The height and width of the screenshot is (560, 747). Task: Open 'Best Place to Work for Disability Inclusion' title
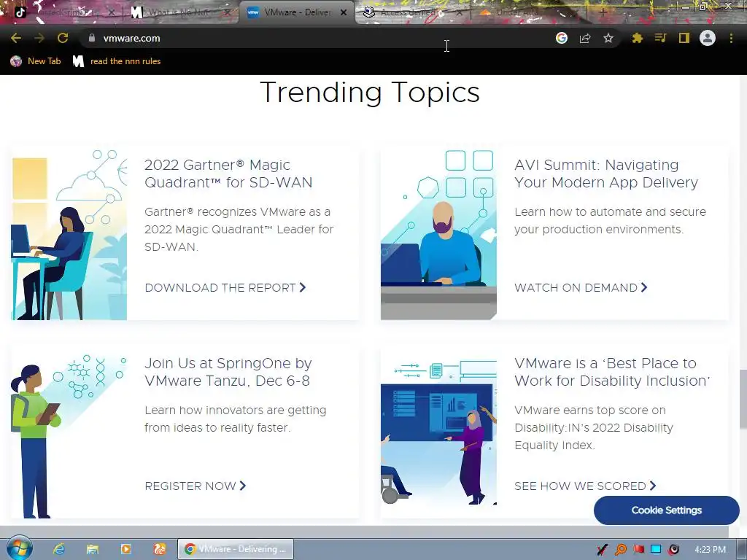pos(612,372)
